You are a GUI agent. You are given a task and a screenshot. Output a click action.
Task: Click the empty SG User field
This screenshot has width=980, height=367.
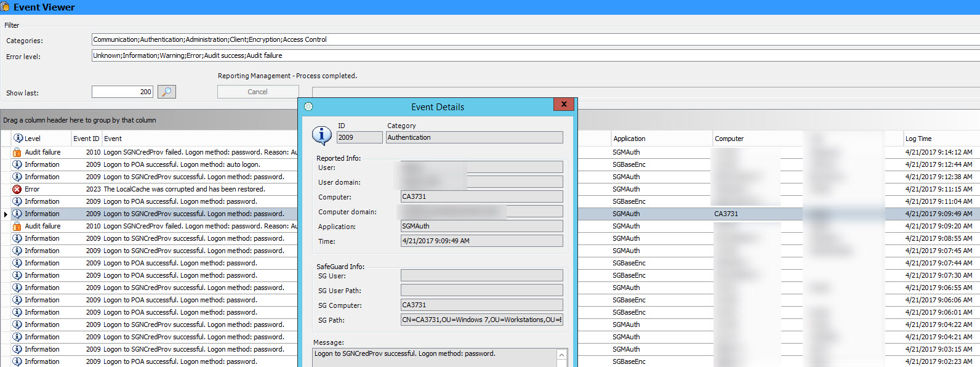pos(482,275)
